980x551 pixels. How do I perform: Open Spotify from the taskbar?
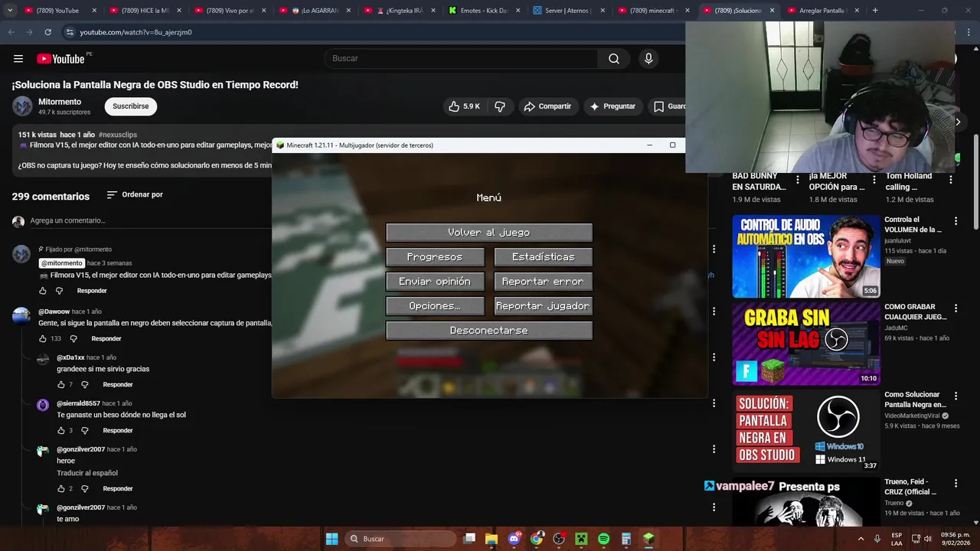(603, 539)
